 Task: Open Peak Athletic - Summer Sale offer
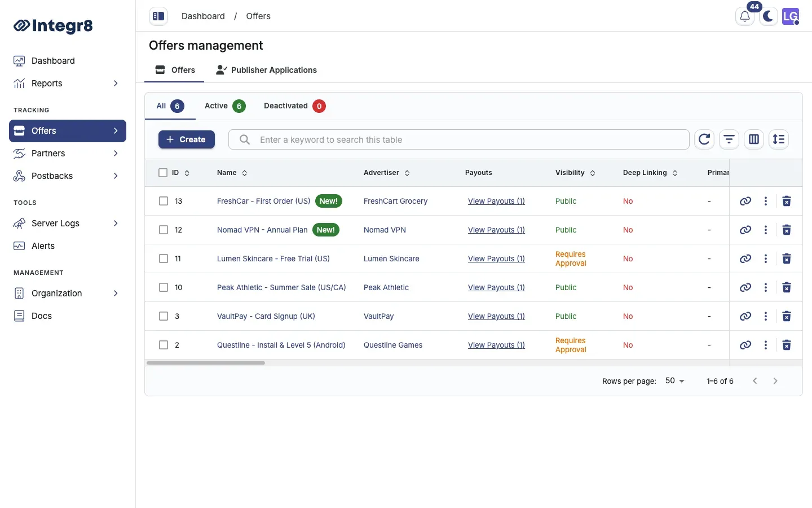(x=281, y=287)
